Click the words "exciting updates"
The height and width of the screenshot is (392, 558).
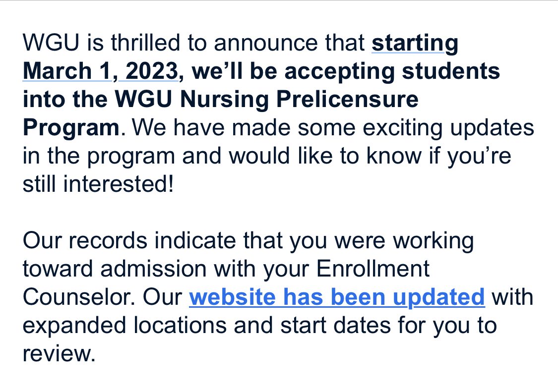click(448, 128)
